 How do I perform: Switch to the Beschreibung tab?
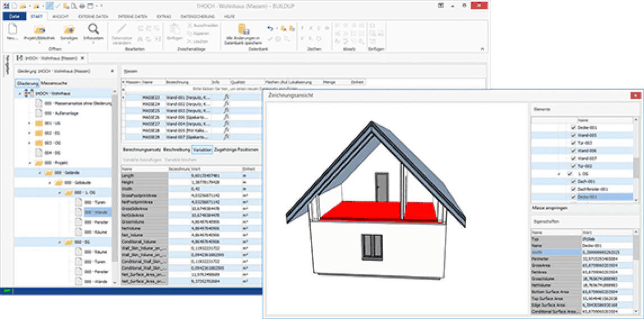(176, 150)
